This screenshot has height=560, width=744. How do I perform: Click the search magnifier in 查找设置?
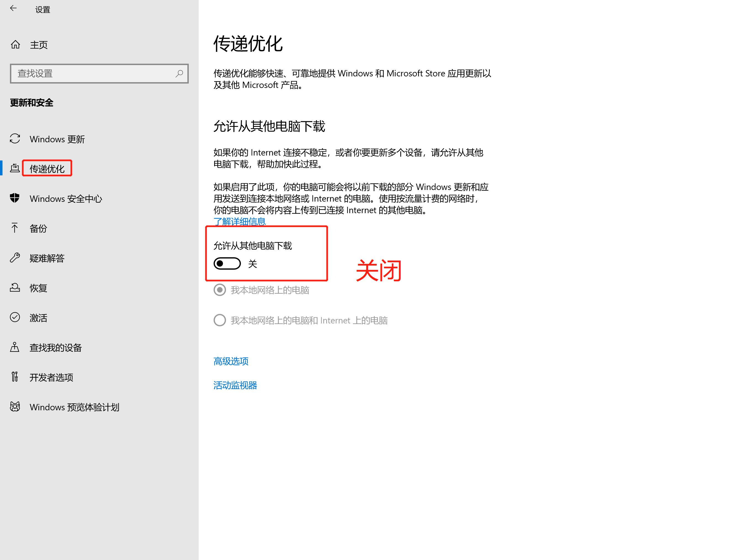[x=179, y=73]
